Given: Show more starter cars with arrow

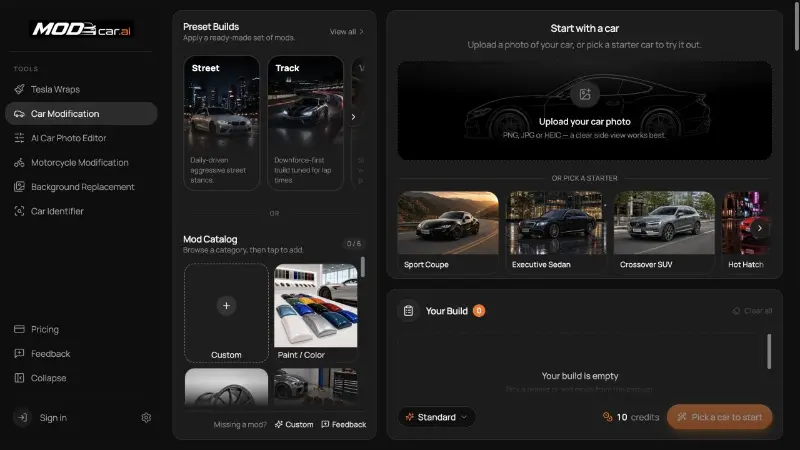Looking at the screenshot, I should [759, 229].
